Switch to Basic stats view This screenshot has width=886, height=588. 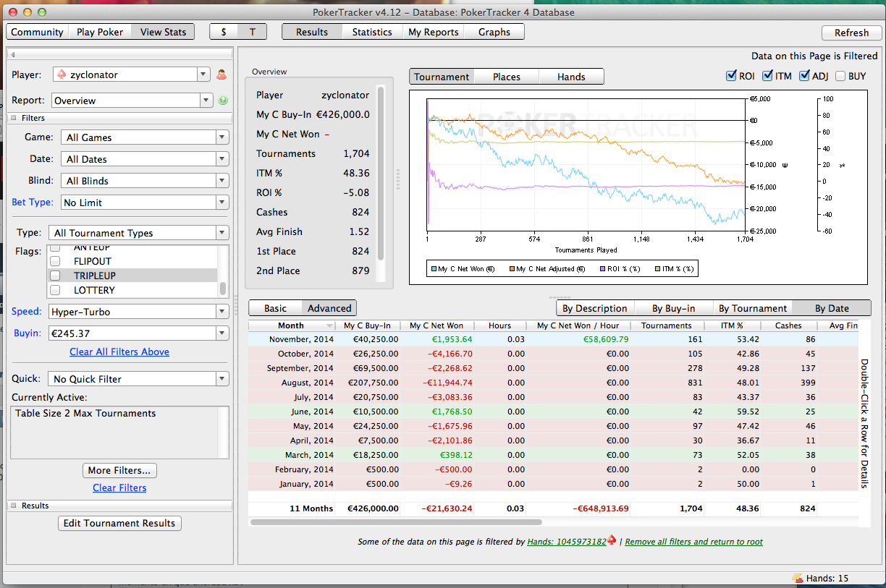tap(275, 308)
